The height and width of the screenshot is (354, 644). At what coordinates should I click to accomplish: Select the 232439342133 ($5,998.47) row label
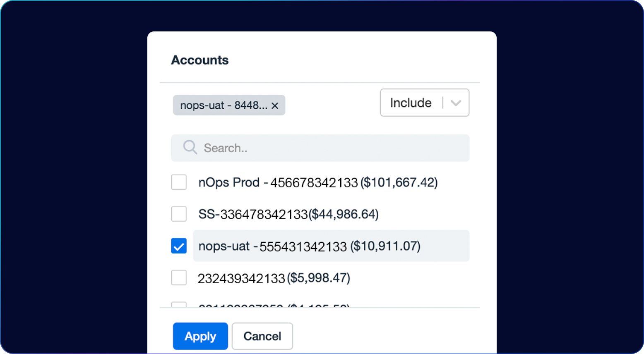[x=274, y=278]
